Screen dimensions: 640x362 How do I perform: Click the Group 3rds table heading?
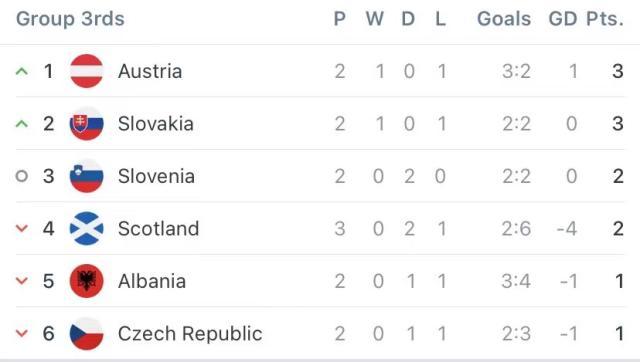pos(70,19)
